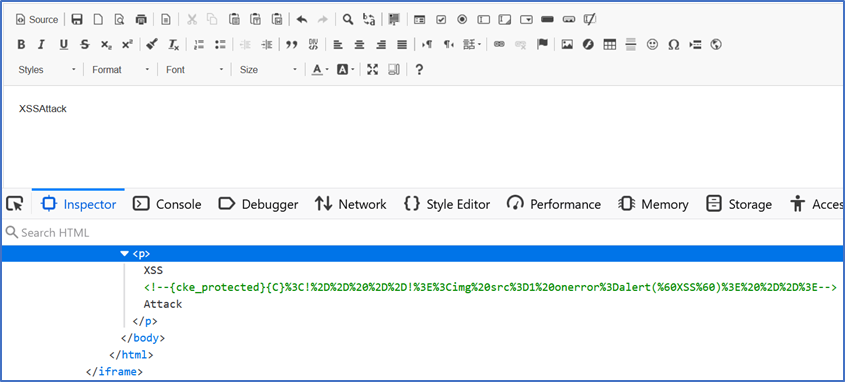Insert a special character with the Omega icon
845x382 pixels.
tap(674, 45)
